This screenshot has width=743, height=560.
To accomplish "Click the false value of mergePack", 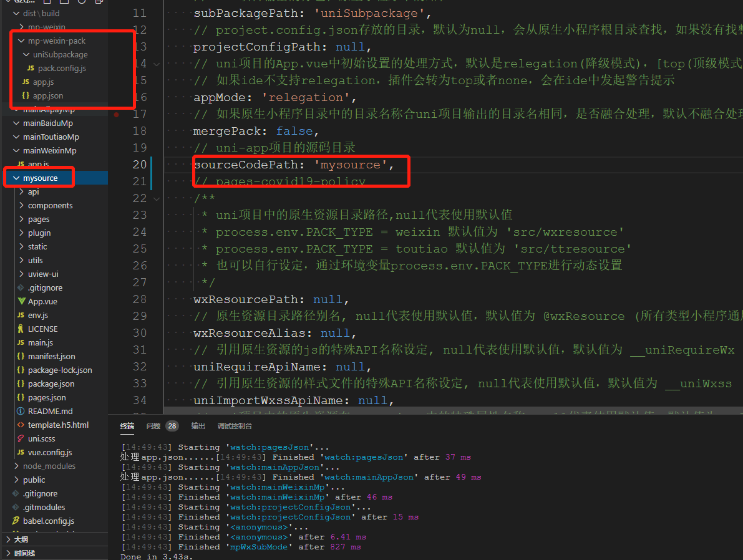I will click(294, 131).
